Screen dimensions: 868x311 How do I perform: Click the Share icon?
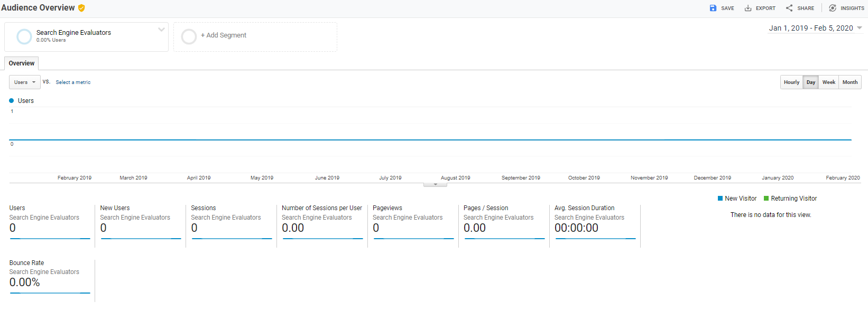pos(789,8)
